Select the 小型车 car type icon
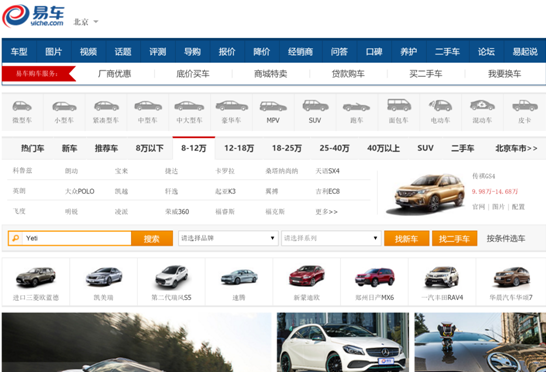Image resolution: width=546 pixels, height=373 pixels. [x=64, y=106]
